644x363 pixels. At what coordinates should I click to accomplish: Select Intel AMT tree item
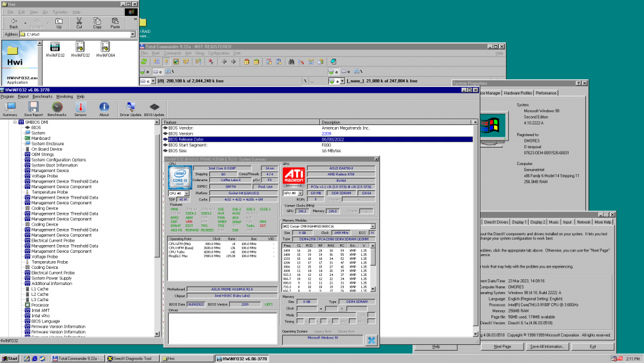click(x=40, y=310)
